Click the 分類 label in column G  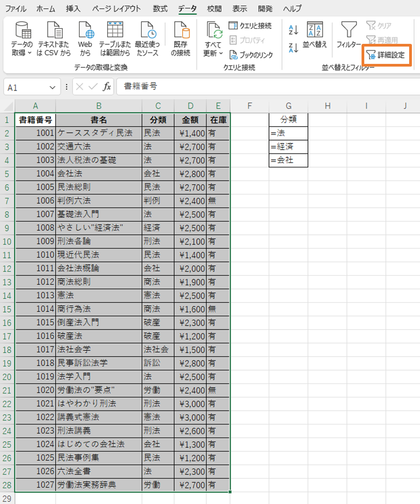coord(288,120)
